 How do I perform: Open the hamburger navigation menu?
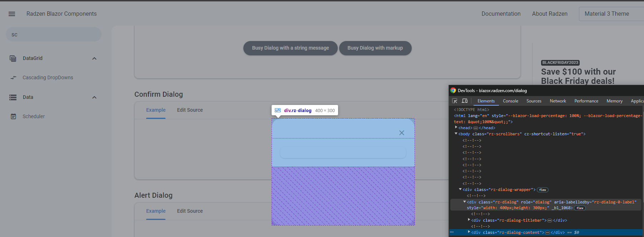pyautogui.click(x=12, y=14)
